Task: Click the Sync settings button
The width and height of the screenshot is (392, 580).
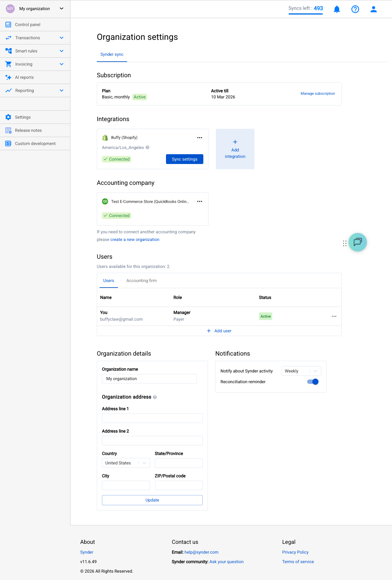Action: click(185, 159)
